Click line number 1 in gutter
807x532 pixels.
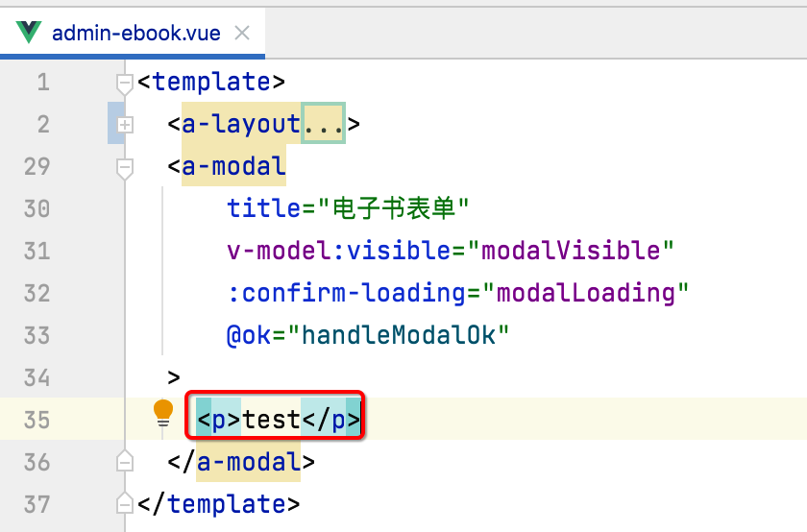tap(43, 83)
